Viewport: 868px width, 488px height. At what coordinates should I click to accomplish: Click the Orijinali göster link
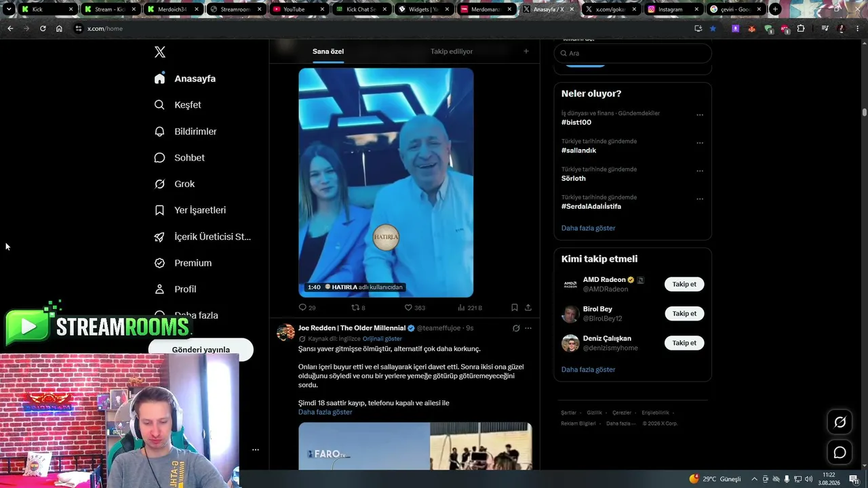click(x=382, y=339)
